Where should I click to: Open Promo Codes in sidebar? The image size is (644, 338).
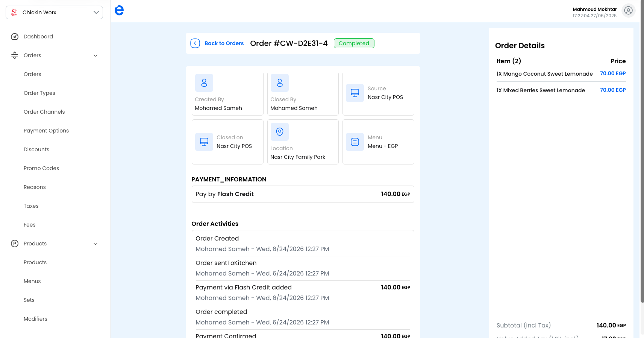[41, 168]
